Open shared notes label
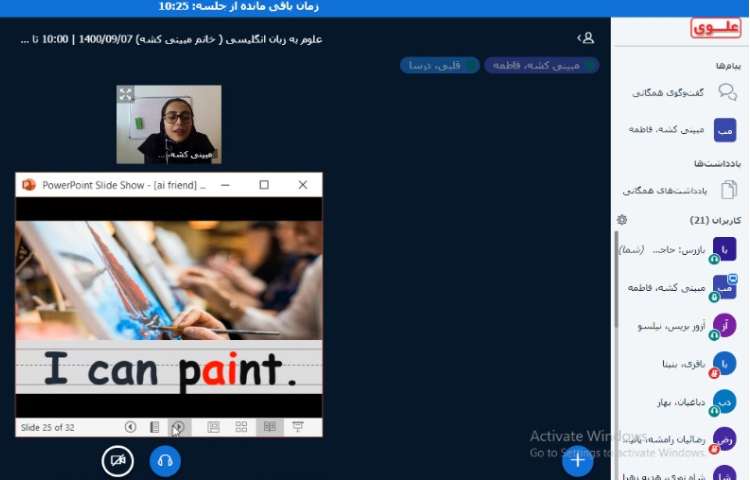Viewport: 750px width, 480px height. pos(665,190)
